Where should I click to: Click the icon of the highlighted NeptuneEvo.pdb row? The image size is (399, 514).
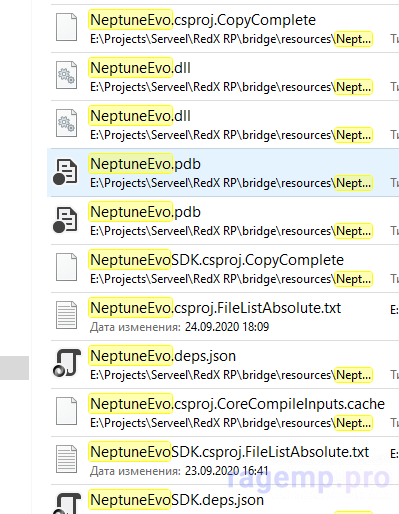pos(65,172)
